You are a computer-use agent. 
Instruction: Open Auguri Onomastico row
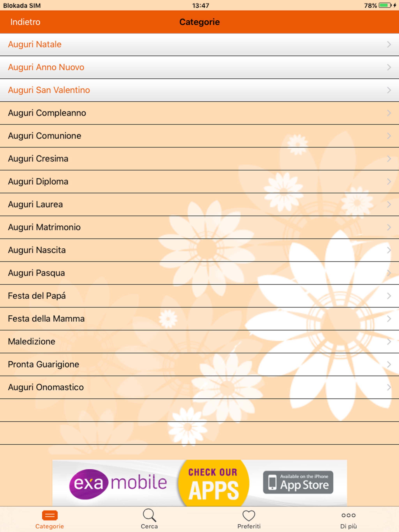(46, 387)
